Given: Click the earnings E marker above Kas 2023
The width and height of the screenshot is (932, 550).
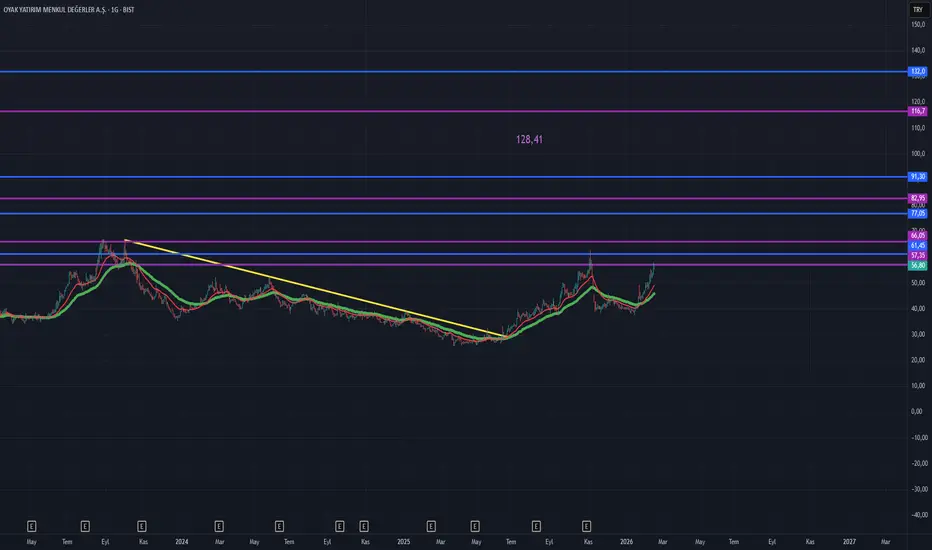Looking at the screenshot, I should pyautogui.click(x=141, y=526).
